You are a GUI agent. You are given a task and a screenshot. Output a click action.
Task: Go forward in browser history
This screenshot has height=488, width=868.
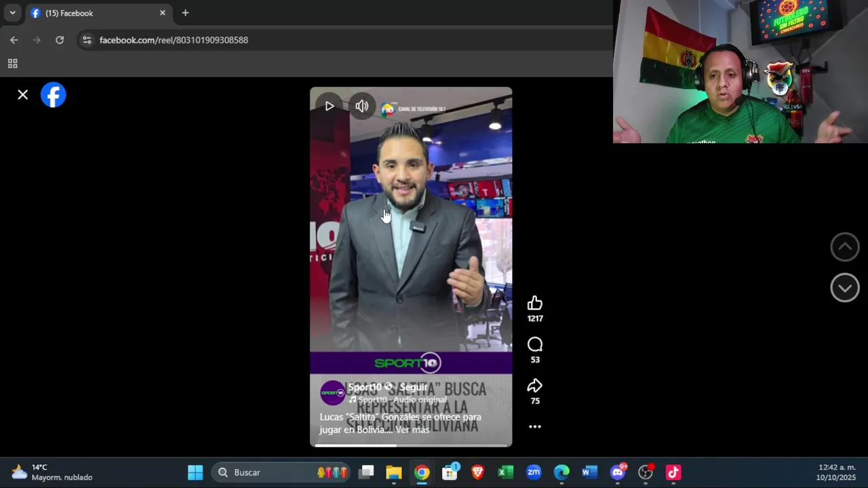point(37,40)
